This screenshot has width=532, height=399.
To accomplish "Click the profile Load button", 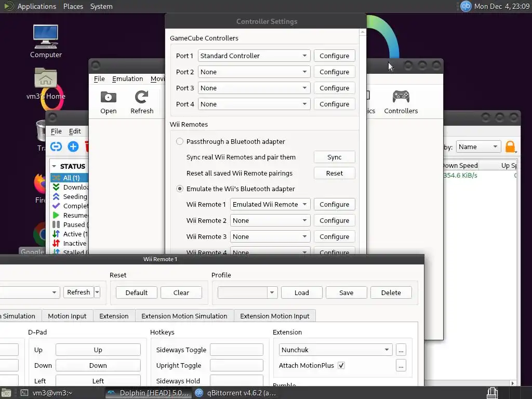I will click(x=302, y=292).
